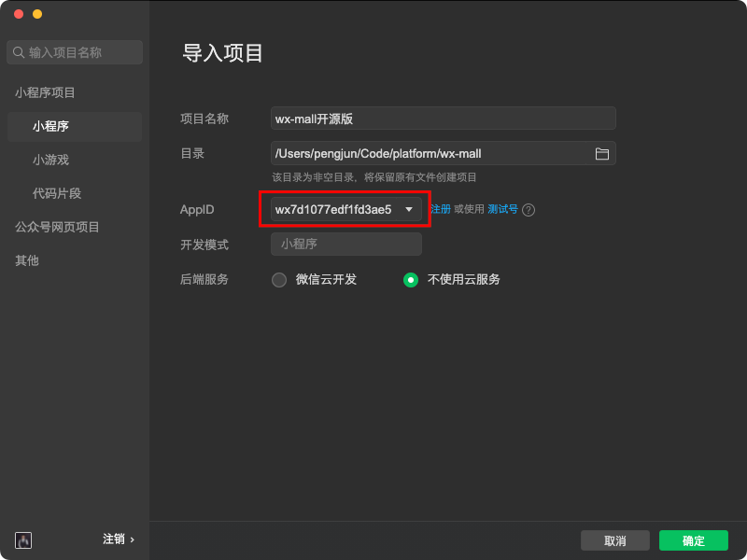Select 小游戏 in the sidebar
This screenshot has height=560, width=747.
[51, 160]
